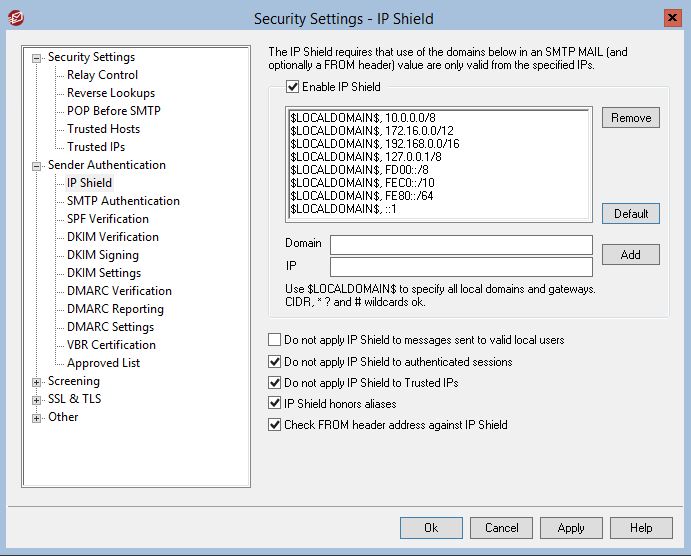Open the Relay Control page
The width and height of the screenshot is (691, 556).
102,75
